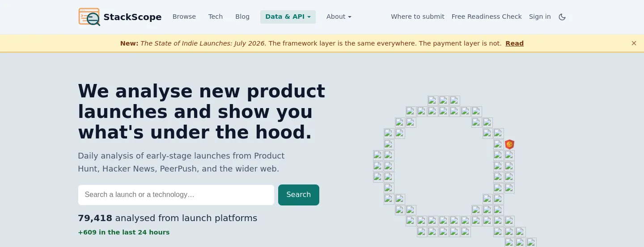Go to the Browse page
This screenshot has height=247, width=644.
point(184,17)
